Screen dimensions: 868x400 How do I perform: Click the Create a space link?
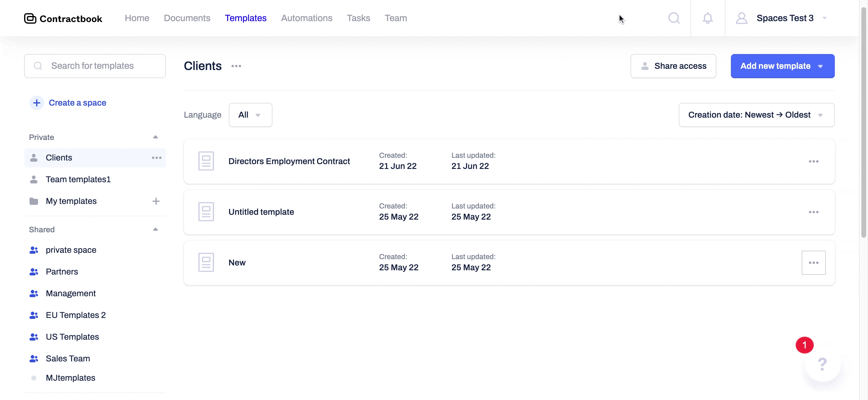tap(77, 103)
